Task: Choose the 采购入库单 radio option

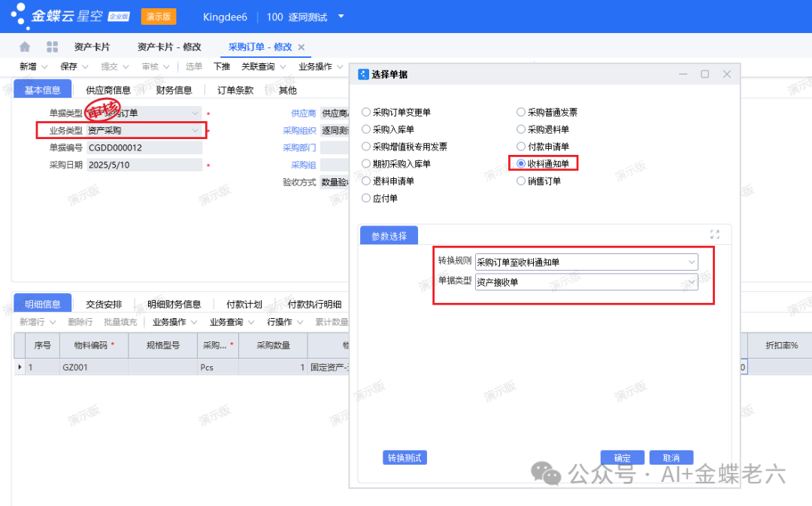Action: 366,129
